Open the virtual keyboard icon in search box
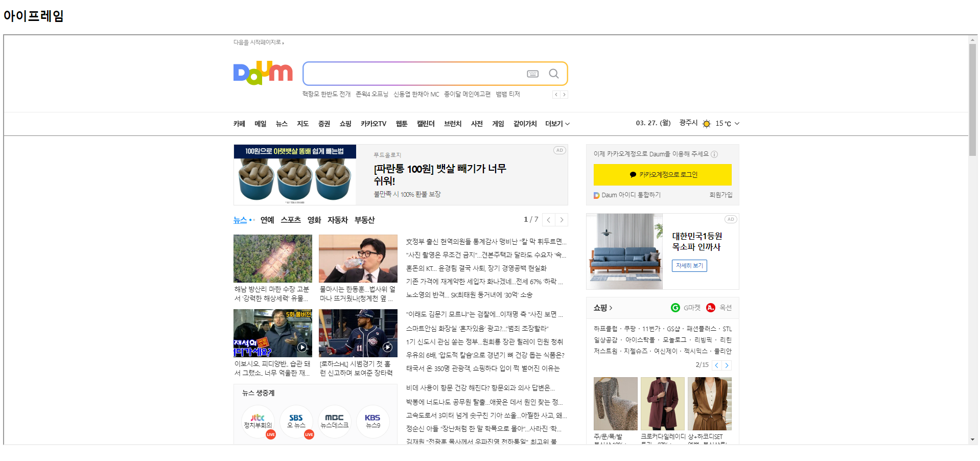This screenshot has height=461, width=980. tap(532, 74)
